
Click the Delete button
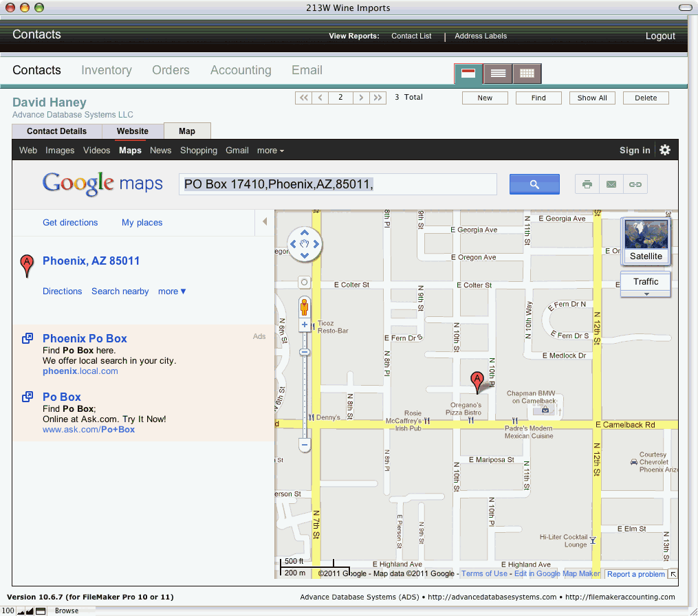coord(646,98)
